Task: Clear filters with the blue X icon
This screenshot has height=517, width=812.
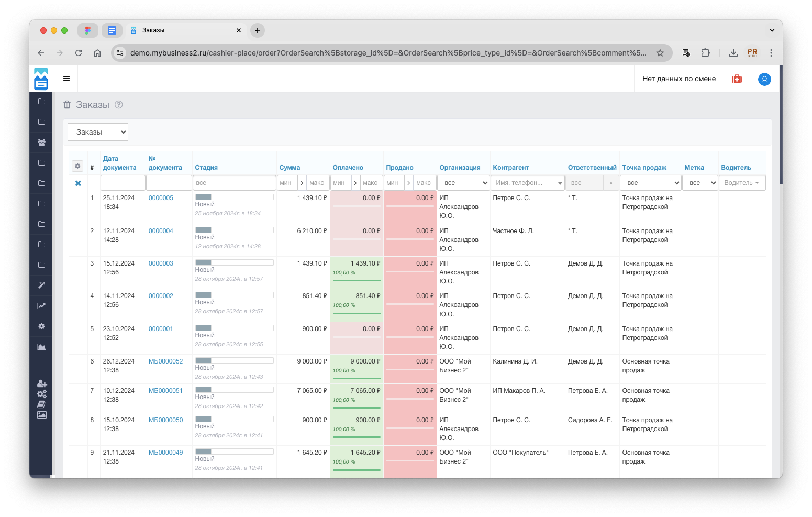Action: click(x=78, y=183)
